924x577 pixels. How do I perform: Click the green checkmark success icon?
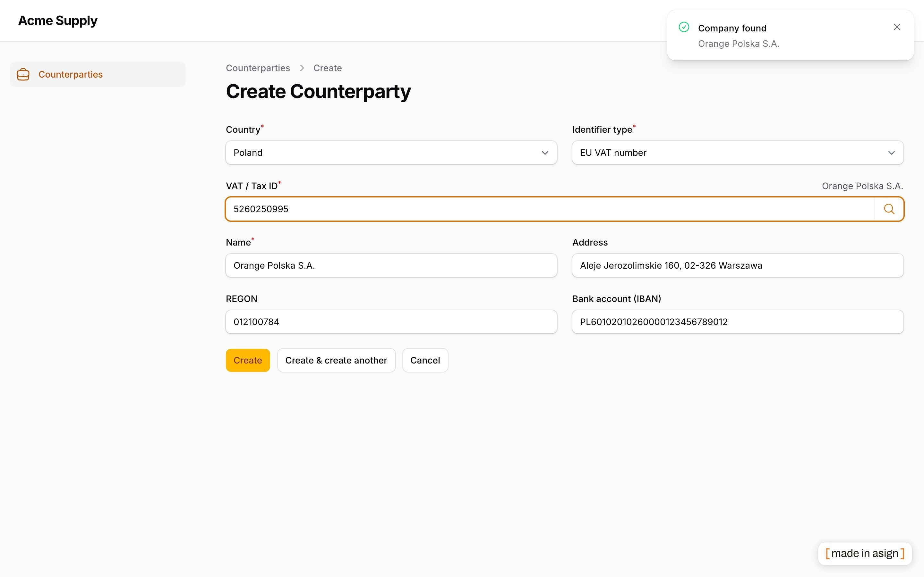point(684,27)
